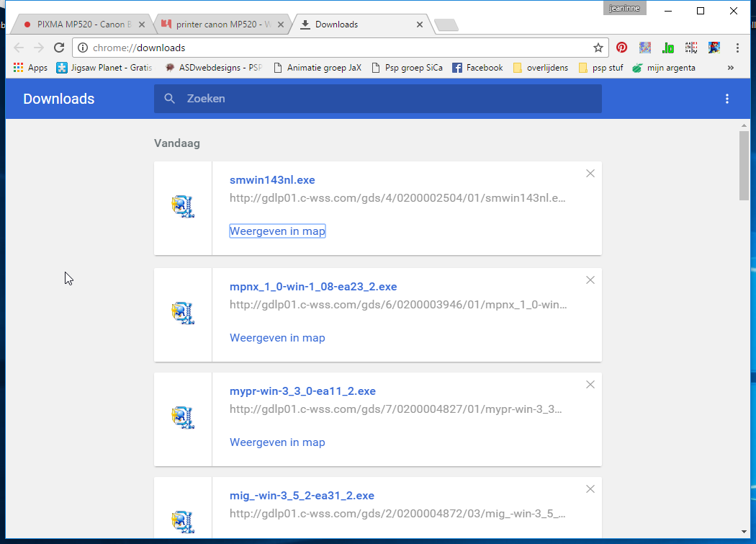Show hidden bookmarks with the chevron
Viewport: 756px width, 544px height.
pos(731,68)
